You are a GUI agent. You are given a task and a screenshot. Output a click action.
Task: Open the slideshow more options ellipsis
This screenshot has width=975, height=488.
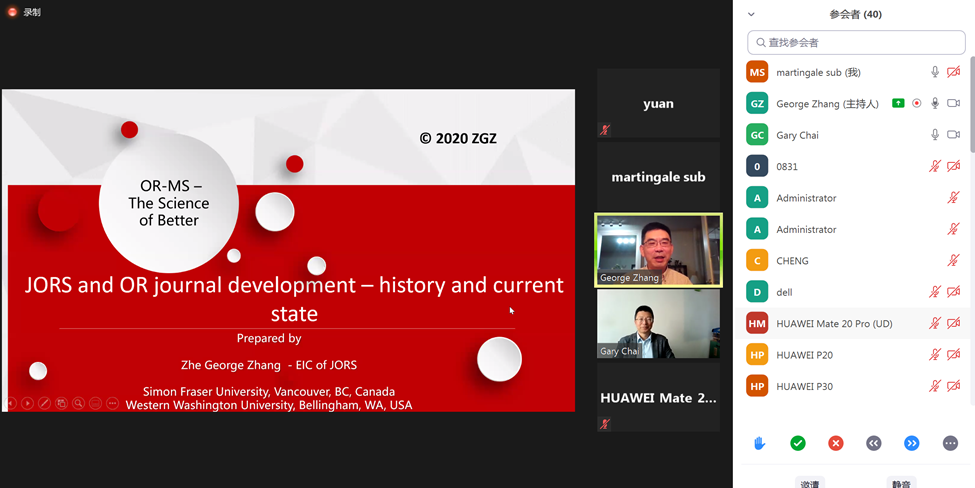[x=112, y=403]
